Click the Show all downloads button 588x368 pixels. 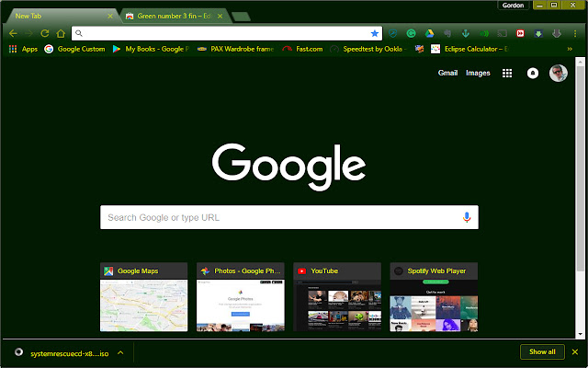coord(542,351)
